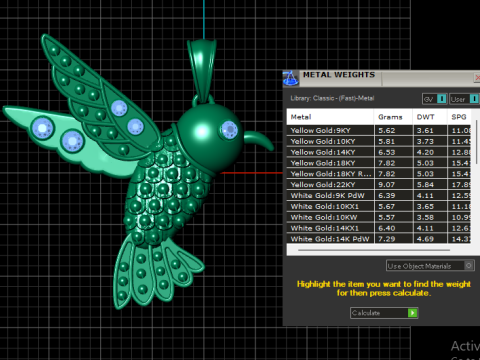Select the Yellow Gold:18KY R... row

379,174
